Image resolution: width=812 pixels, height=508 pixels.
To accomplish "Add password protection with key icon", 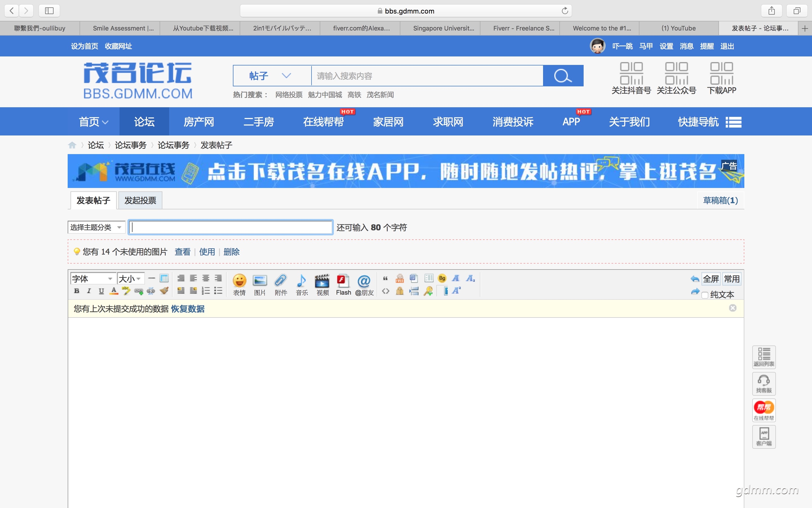I will pos(428,291).
